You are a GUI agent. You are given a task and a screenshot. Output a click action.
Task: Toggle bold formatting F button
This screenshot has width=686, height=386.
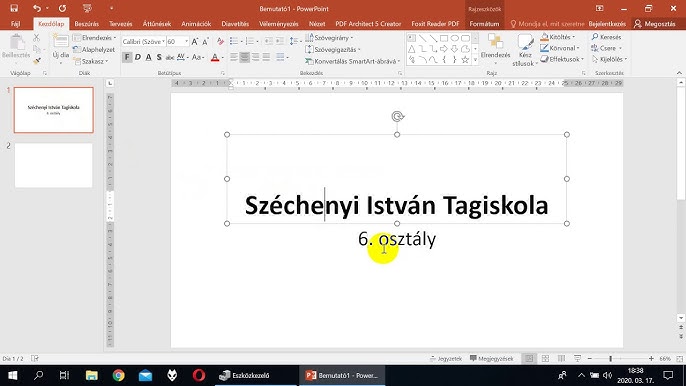tap(127, 57)
